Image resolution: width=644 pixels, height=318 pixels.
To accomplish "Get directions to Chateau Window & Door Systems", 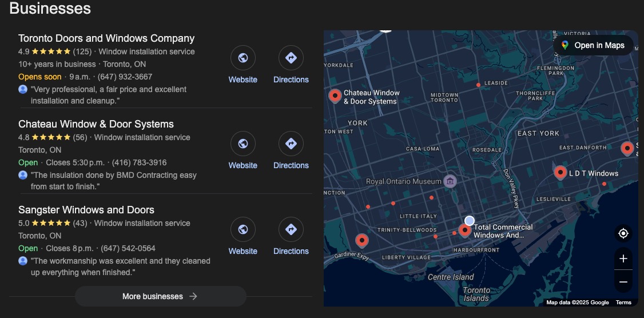I will pyautogui.click(x=291, y=144).
